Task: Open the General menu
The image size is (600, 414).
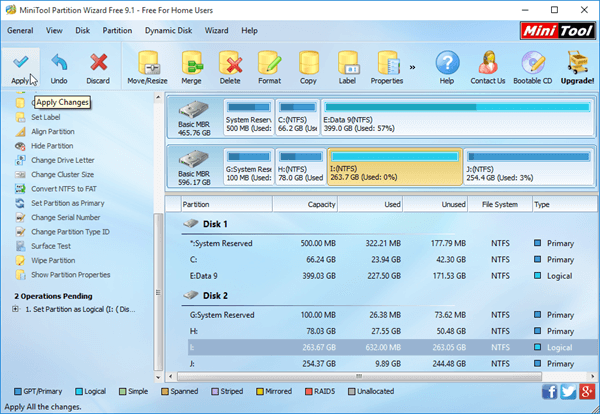Action: (x=20, y=31)
